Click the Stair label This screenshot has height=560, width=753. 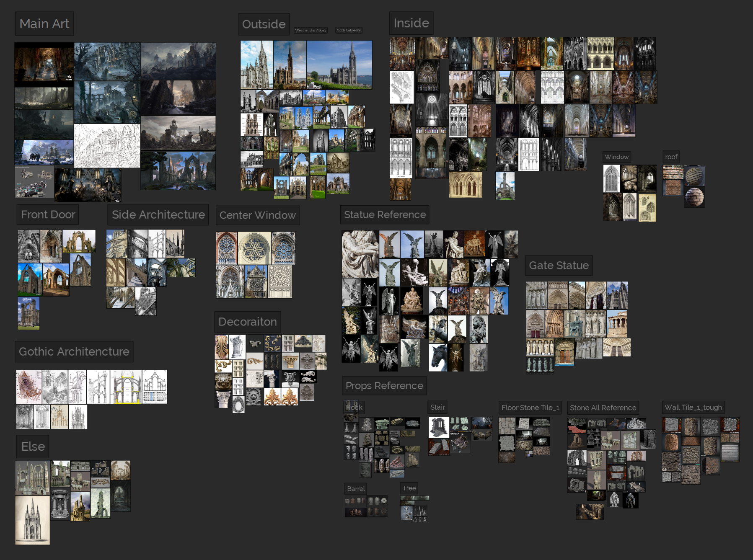tap(437, 408)
